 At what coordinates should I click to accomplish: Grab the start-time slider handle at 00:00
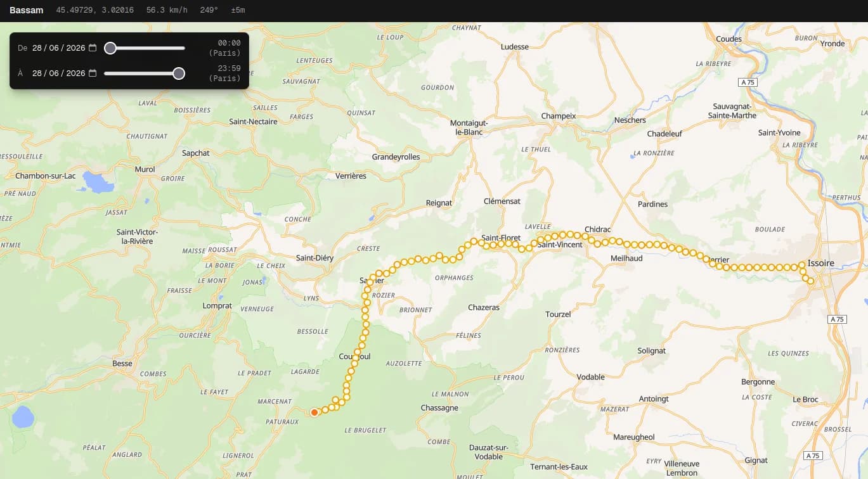110,48
